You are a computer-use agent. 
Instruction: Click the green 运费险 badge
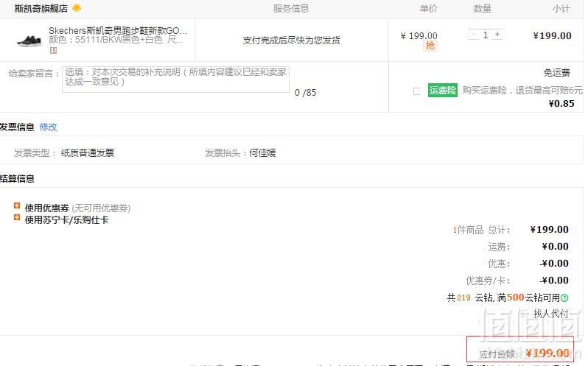click(x=443, y=91)
